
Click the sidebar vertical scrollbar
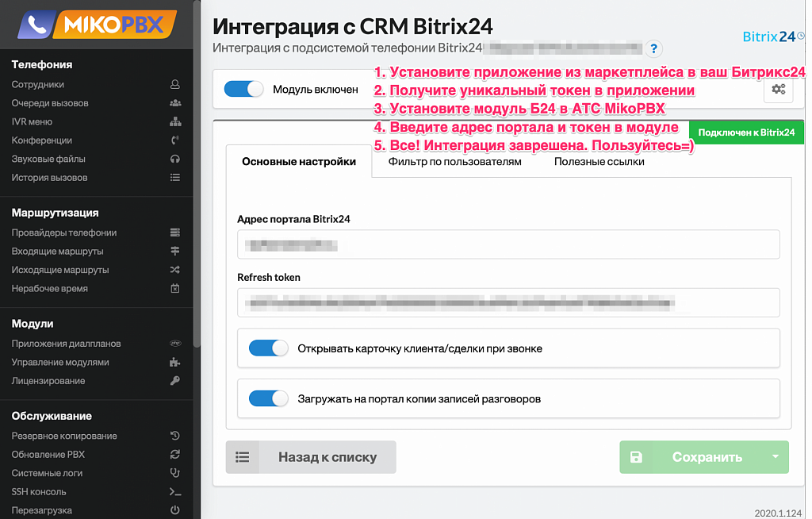click(197, 174)
